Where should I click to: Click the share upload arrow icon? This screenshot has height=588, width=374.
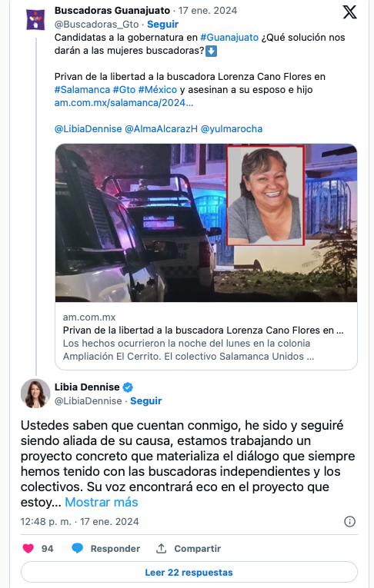tap(161, 548)
